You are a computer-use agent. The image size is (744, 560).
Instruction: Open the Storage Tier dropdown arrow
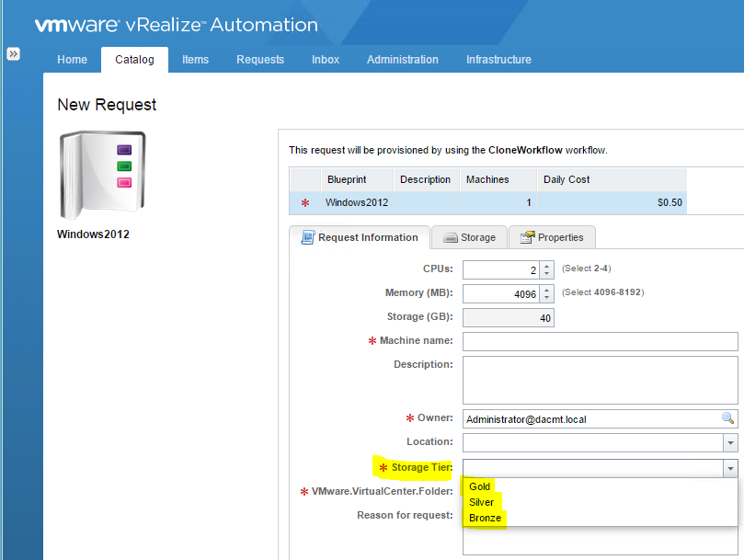click(x=730, y=468)
